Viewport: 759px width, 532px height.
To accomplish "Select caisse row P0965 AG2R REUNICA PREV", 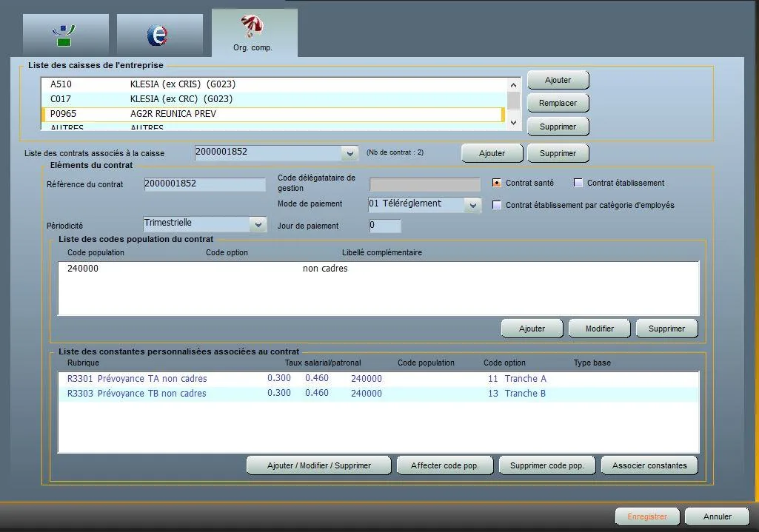I will (274, 114).
